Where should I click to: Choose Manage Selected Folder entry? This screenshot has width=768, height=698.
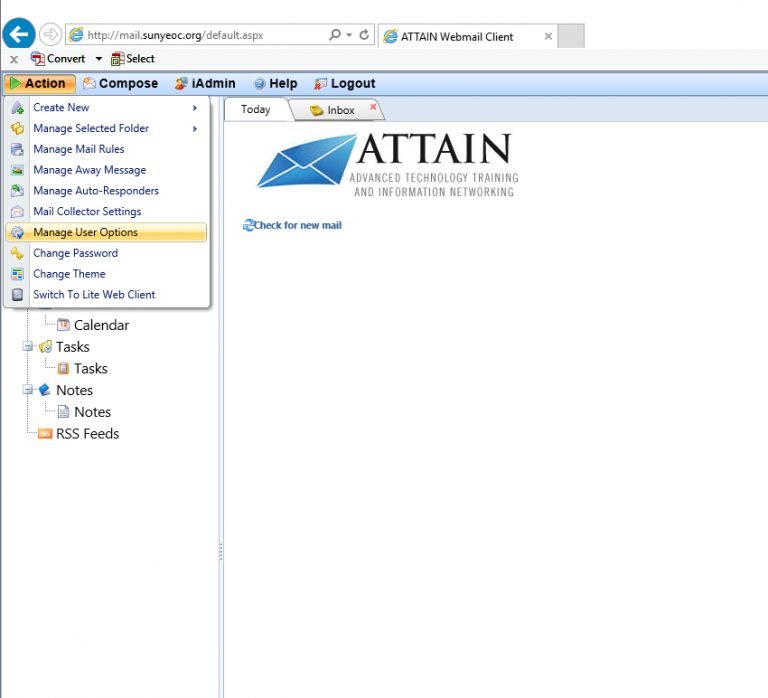(106, 128)
